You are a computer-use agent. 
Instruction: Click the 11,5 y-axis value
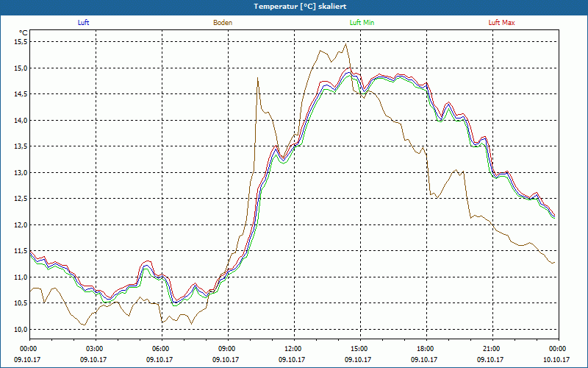click(x=21, y=251)
